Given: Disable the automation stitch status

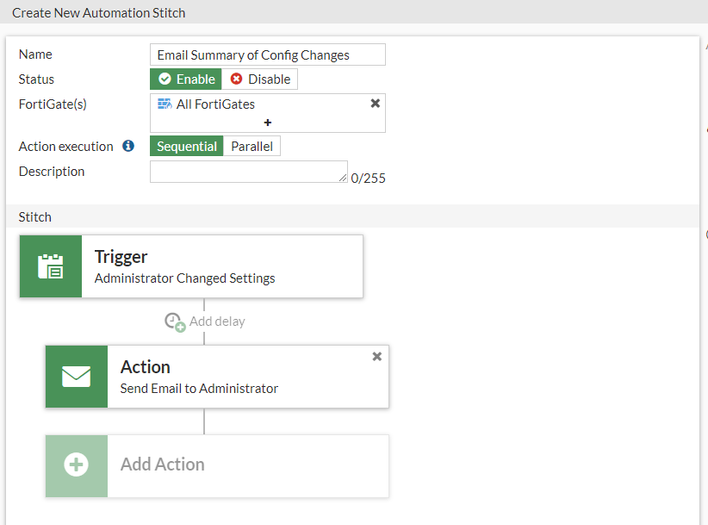Looking at the screenshot, I should tap(260, 79).
